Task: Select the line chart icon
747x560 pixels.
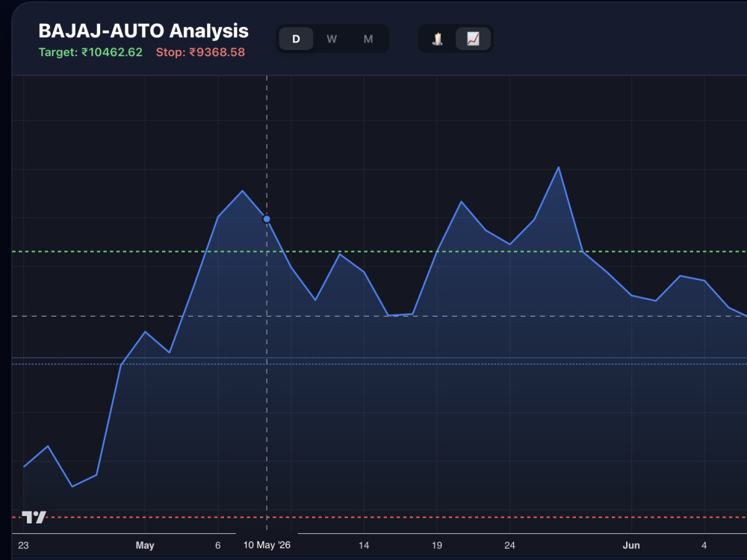Action: [473, 39]
